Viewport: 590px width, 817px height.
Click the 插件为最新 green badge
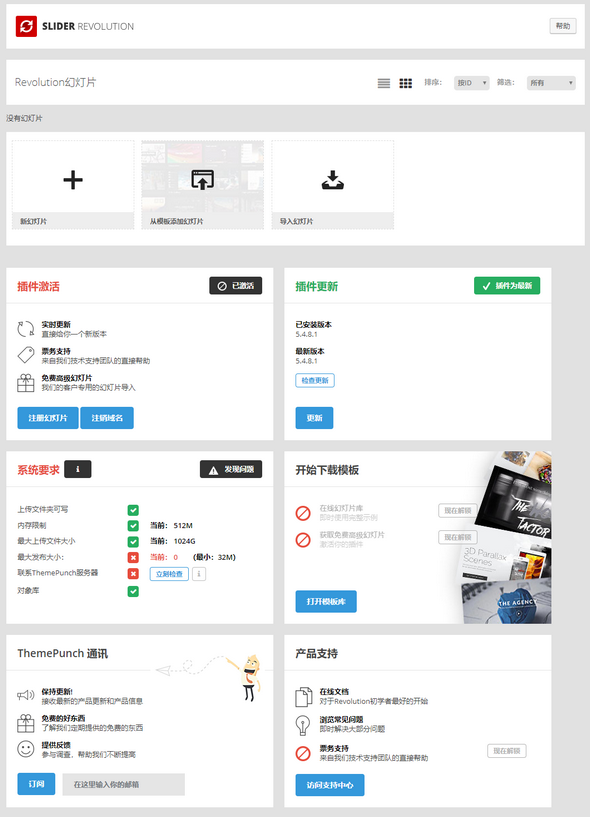pyautogui.click(x=507, y=286)
